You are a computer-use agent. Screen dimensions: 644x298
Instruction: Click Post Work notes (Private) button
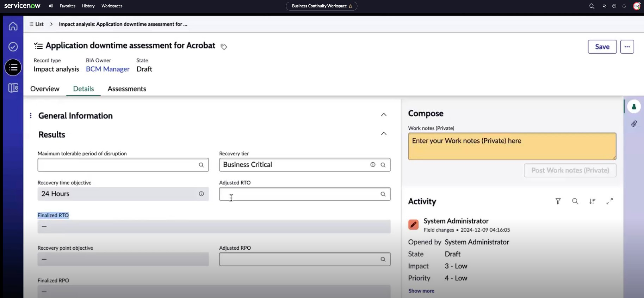tap(570, 170)
